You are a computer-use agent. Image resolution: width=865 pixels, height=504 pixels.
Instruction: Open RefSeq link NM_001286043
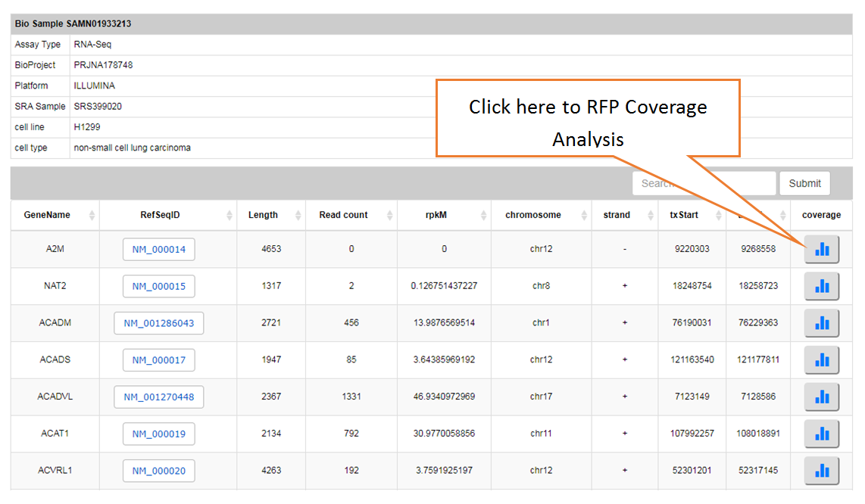[159, 323]
